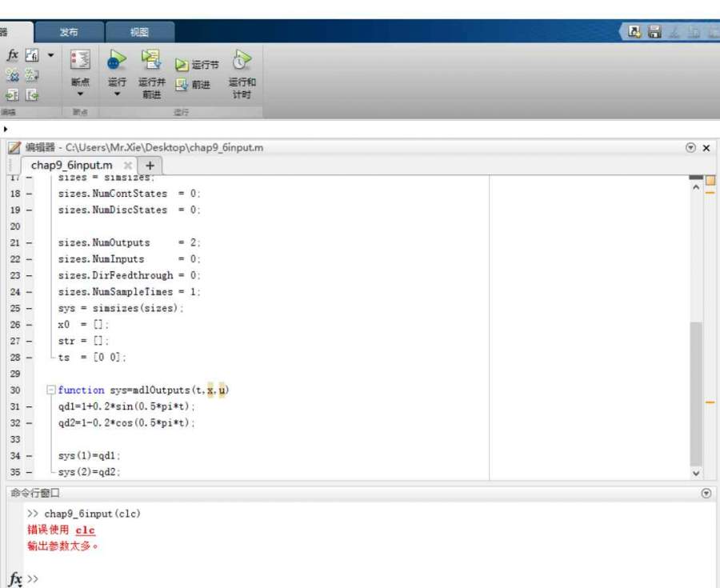Click the first quick access icon left of the save icon
The height and width of the screenshot is (588, 720).
(x=634, y=32)
